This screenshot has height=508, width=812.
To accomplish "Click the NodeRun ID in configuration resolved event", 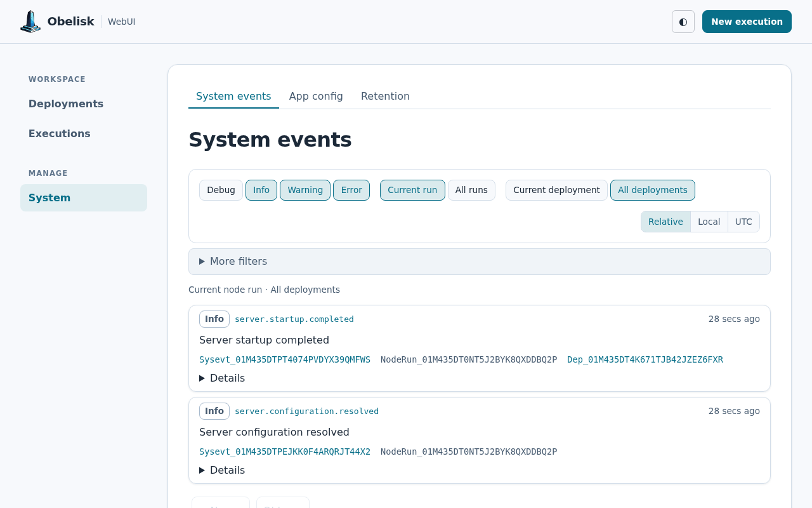I will click(x=469, y=451).
